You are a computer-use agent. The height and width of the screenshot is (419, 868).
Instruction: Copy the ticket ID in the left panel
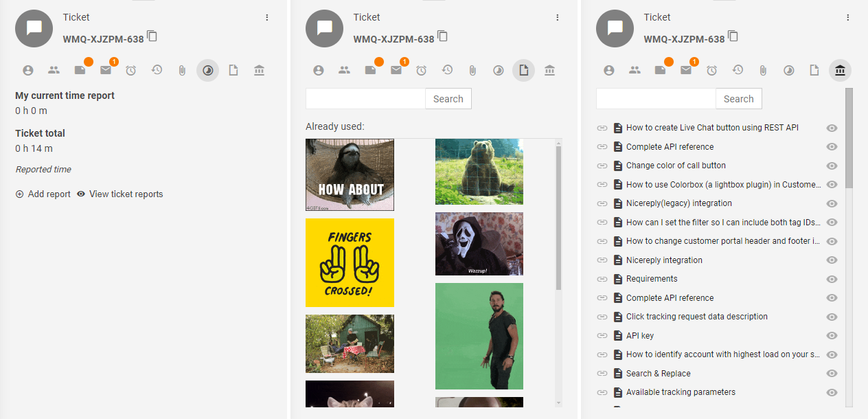pyautogui.click(x=152, y=36)
